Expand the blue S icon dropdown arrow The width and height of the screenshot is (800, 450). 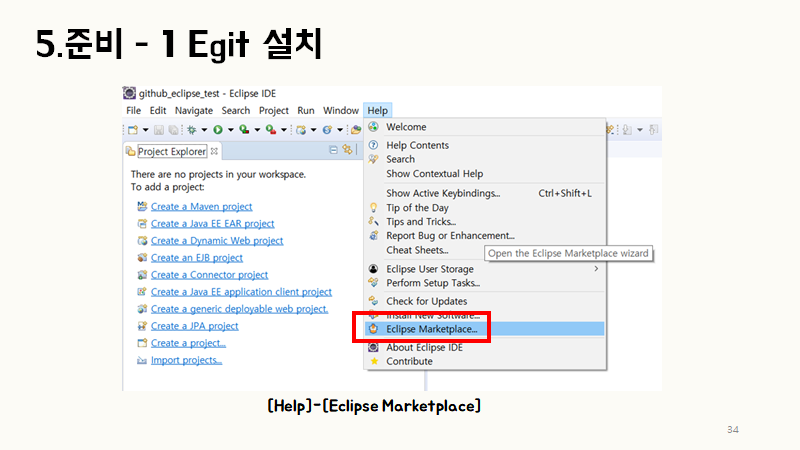tap(340, 130)
